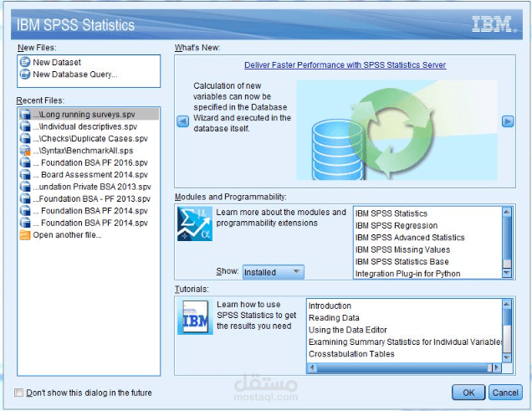
Task: Click the database recycle illustration image
Action: pos(396,130)
